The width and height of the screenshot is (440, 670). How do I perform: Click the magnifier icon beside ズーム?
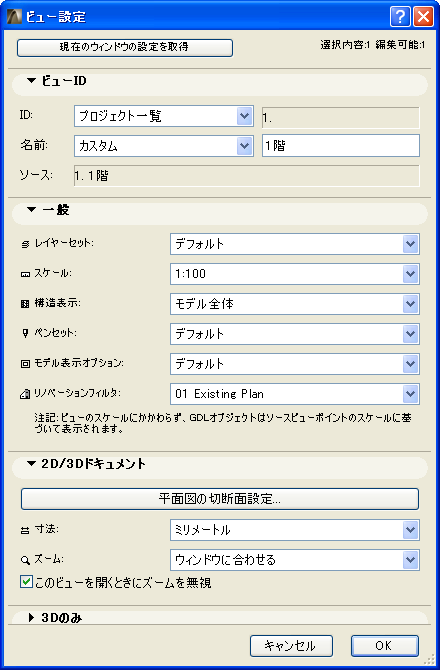(x=25, y=560)
